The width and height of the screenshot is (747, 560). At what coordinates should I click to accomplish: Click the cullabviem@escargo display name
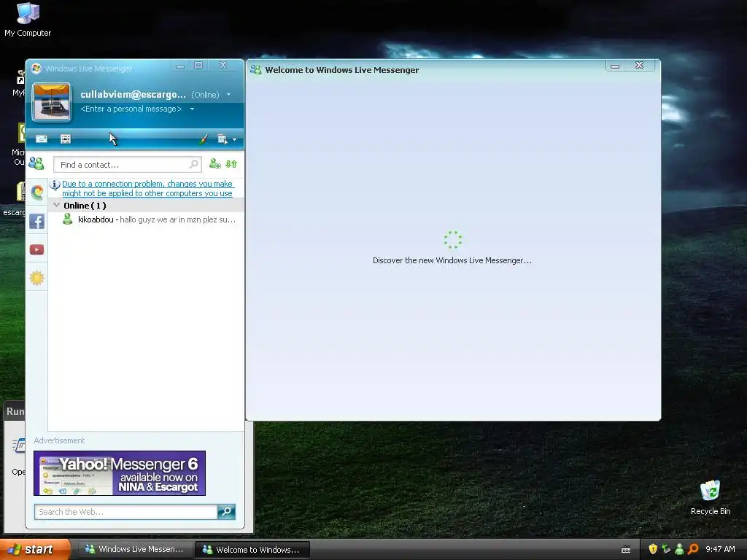(133, 94)
